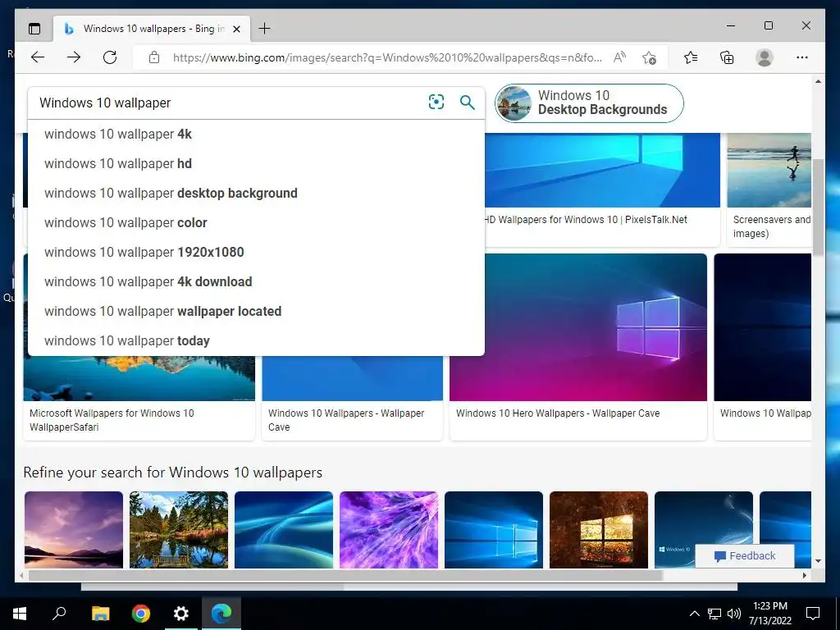The width and height of the screenshot is (840, 630).
Task: Open taskbar Search magnifier
Action: click(59, 614)
